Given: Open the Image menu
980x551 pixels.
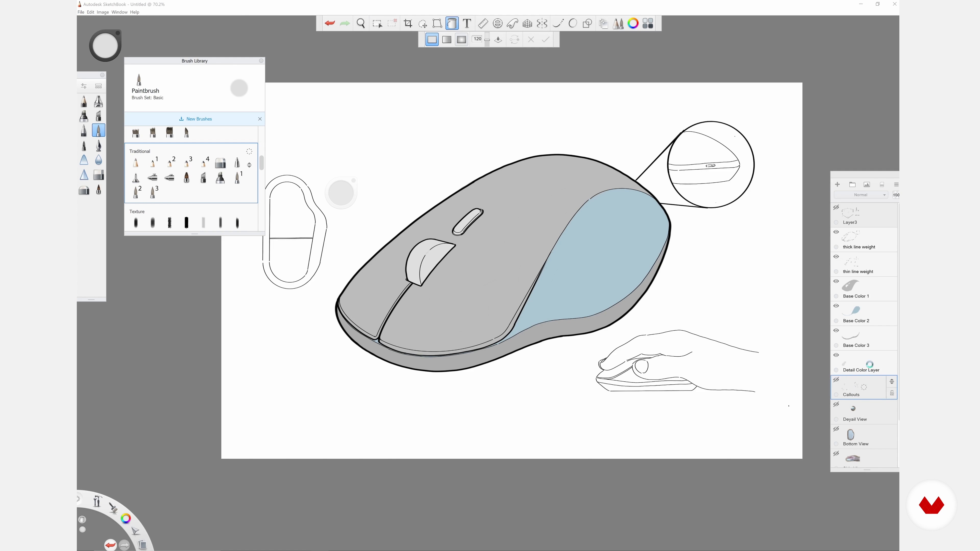Looking at the screenshot, I should click(x=103, y=12).
